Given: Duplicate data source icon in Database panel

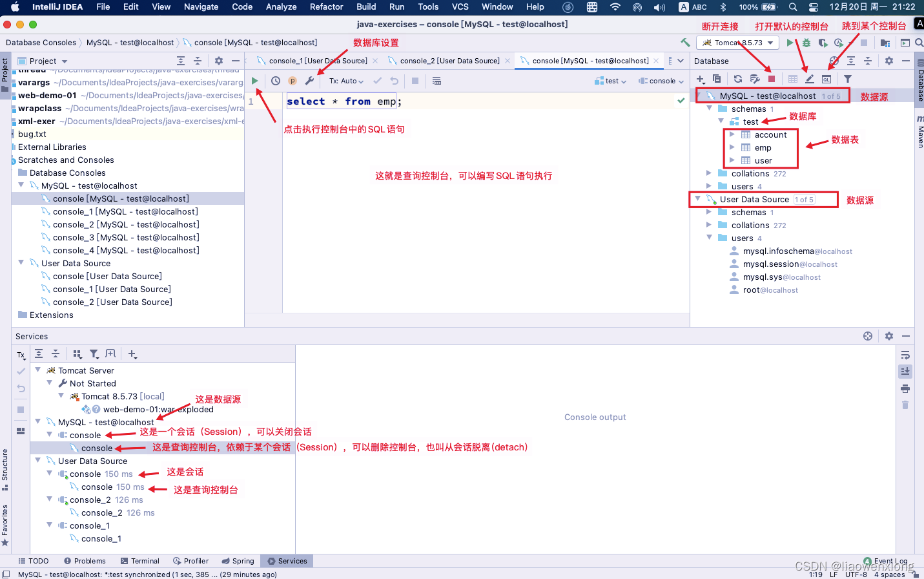Looking at the screenshot, I should tap(717, 79).
